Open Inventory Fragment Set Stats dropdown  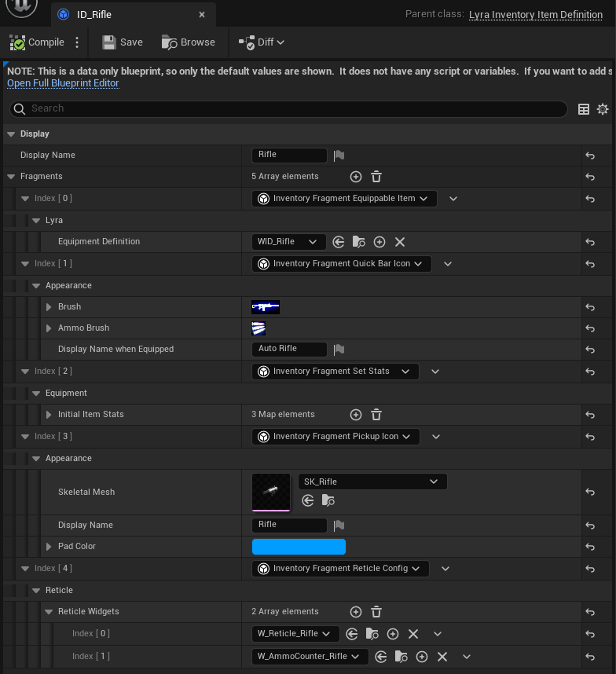coord(335,372)
